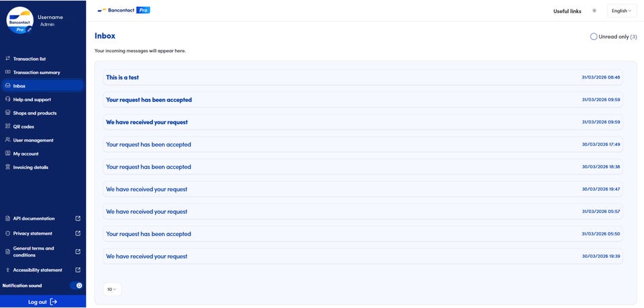The height and width of the screenshot is (308, 644).
Task: Click the User management people icon
Action: pos(7,140)
